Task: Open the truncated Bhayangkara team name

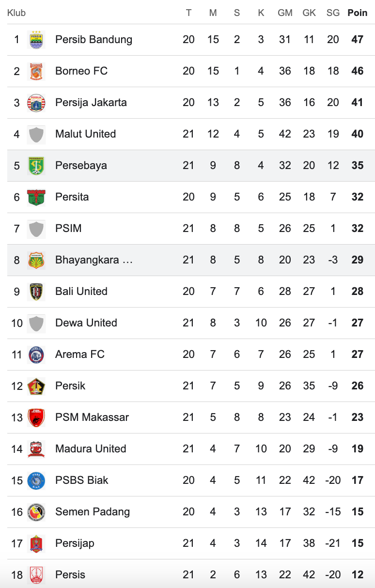Action: 94,260
